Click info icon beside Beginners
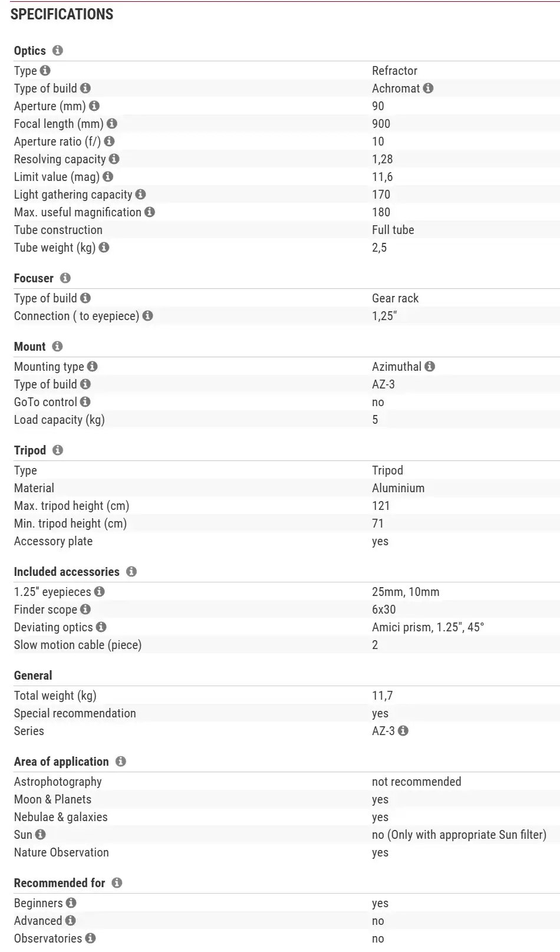 coord(71,903)
